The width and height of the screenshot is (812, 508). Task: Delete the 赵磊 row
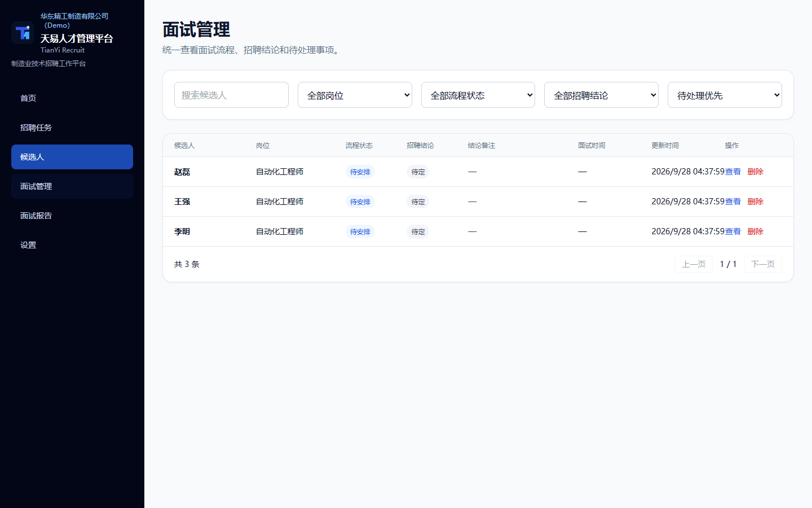(x=756, y=172)
